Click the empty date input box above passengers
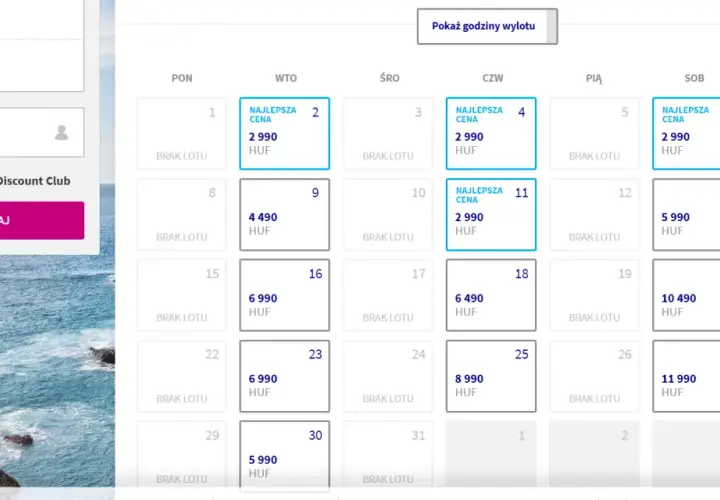This screenshot has height=500, width=720. pyautogui.click(x=42, y=46)
